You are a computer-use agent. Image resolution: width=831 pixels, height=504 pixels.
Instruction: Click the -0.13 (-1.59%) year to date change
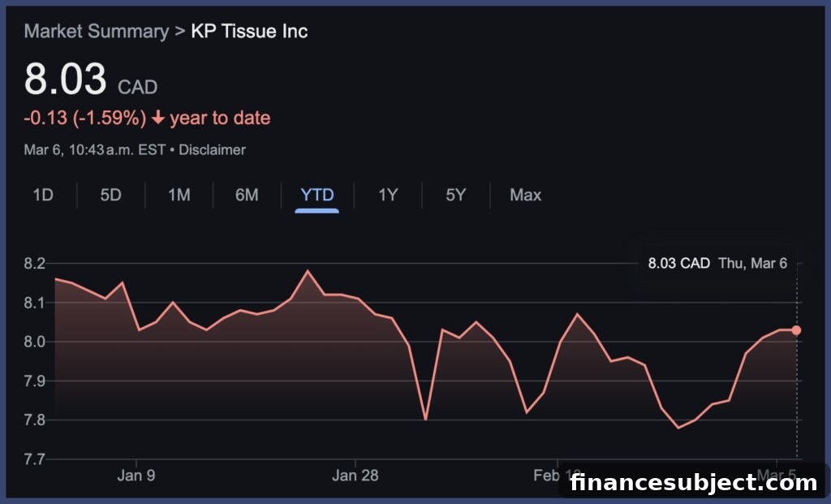[x=147, y=118]
